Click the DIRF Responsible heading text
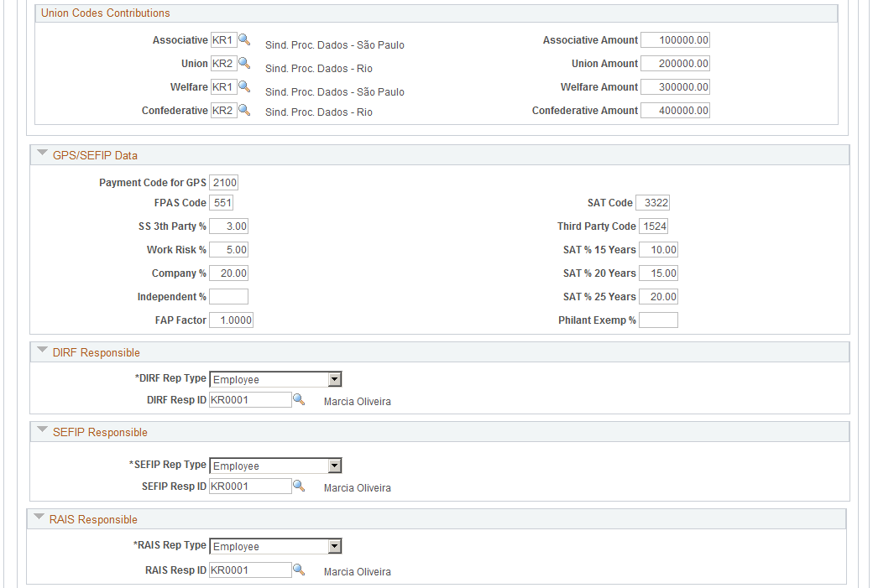 point(97,352)
